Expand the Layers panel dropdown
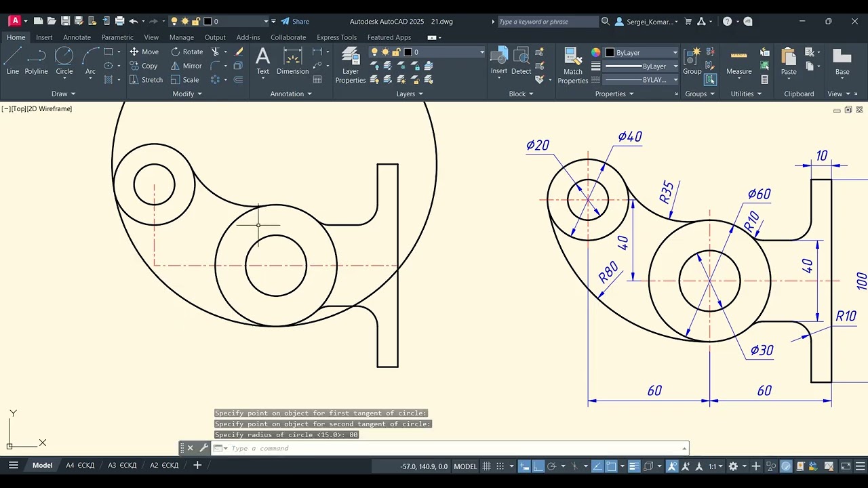Viewport: 868px width, 488px height. click(410, 94)
